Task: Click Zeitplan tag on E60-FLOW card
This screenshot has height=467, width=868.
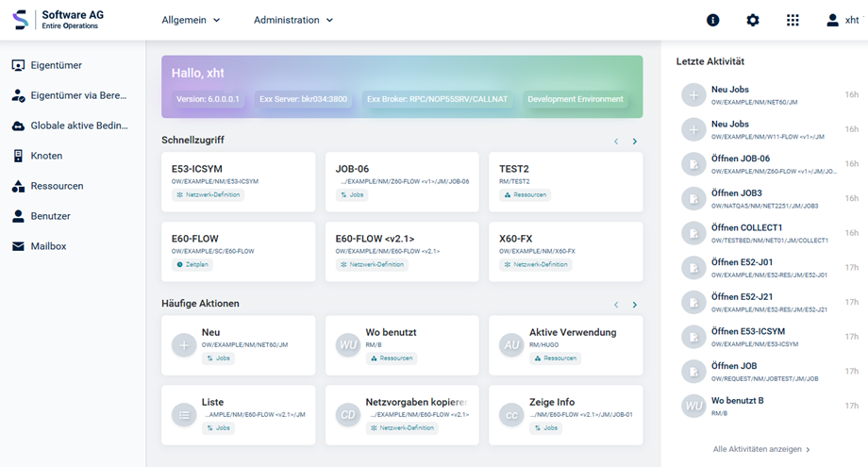Action: point(192,264)
